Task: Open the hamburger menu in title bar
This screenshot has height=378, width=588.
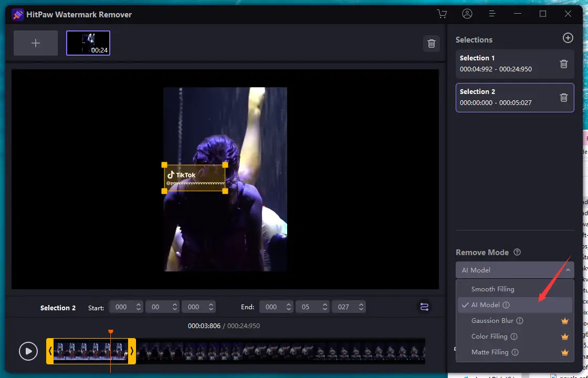Action: pos(492,14)
